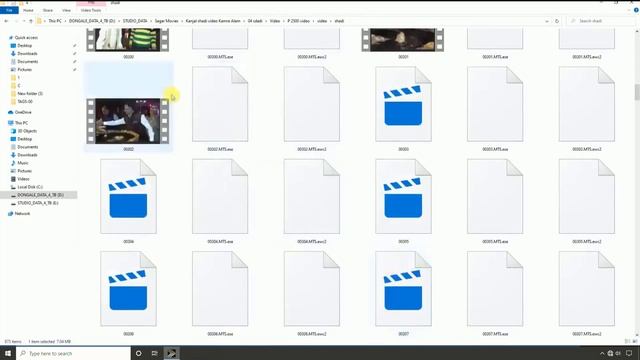
Task: Open the Explorer help icon
Action: point(636,10)
